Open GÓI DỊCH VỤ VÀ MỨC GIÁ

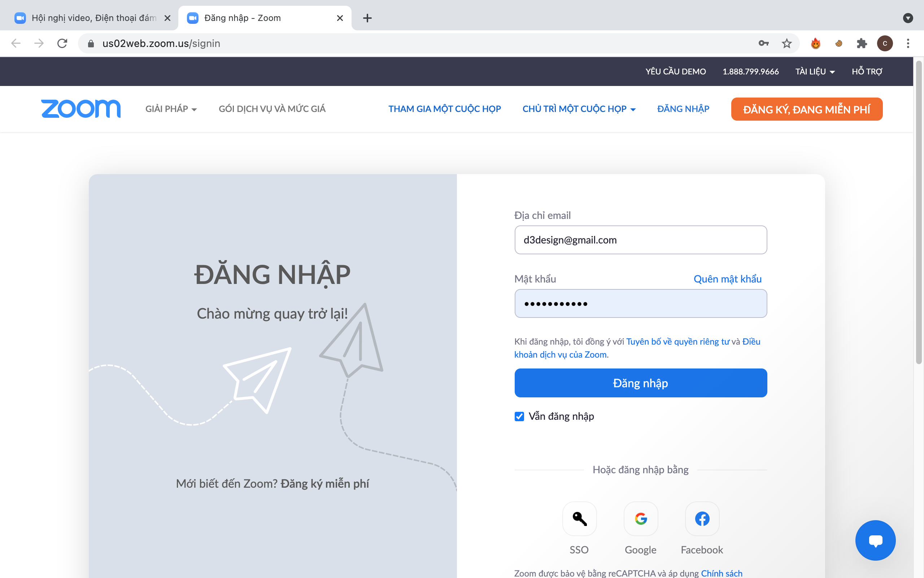[272, 109]
